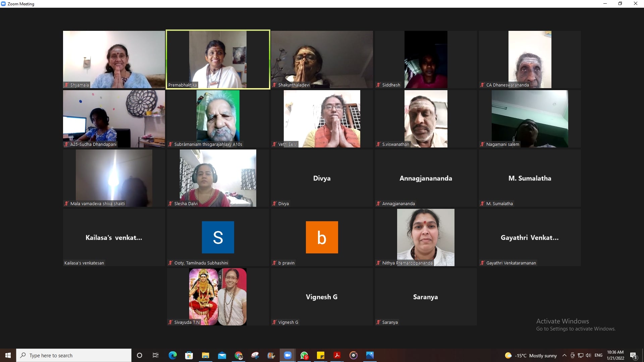Open the notification center
This screenshot has width=644, height=362.
(x=633, y=356)
